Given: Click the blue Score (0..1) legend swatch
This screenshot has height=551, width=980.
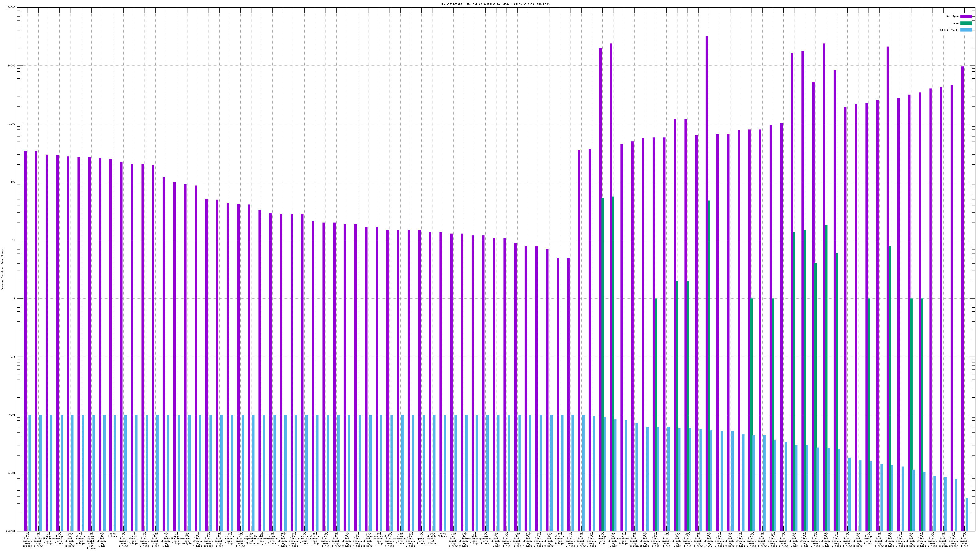Looking at the screenshot, I should pos(966,30).
